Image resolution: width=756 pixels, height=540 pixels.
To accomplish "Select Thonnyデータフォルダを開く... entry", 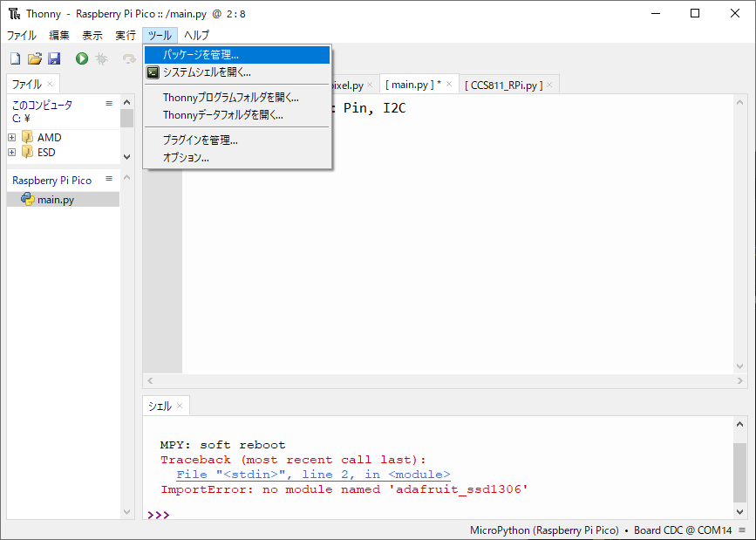I will (237, 115).
